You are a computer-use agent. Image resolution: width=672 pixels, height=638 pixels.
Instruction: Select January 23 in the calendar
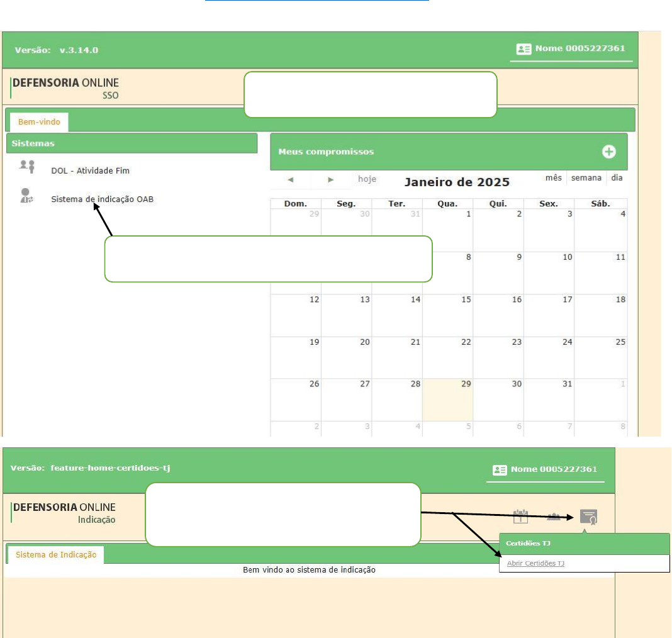498,357
